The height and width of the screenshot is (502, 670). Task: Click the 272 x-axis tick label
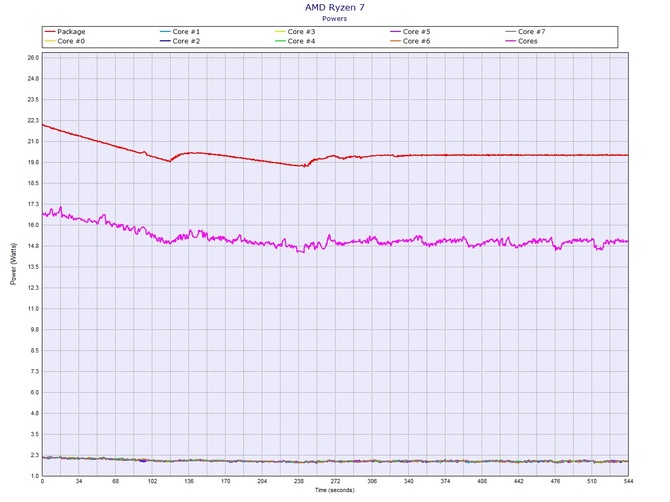point(335,481)
